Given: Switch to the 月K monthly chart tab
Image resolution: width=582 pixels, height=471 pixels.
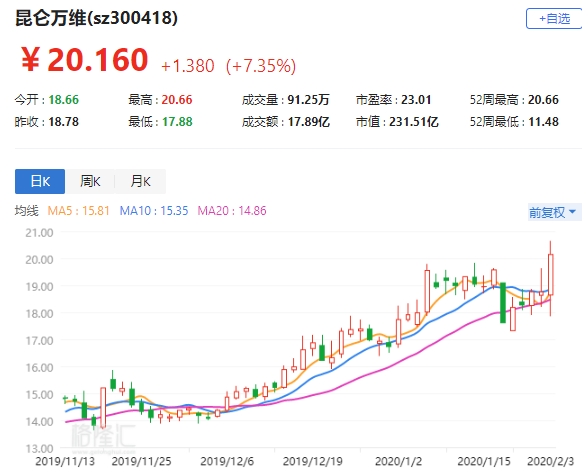Looking at the screenshot, I should (x=140, y=181).
